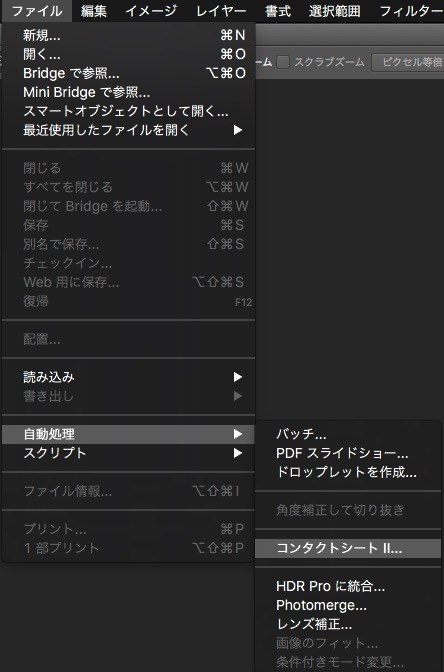
Task: Select Photomerge... entry
Action: coord(348,605)
